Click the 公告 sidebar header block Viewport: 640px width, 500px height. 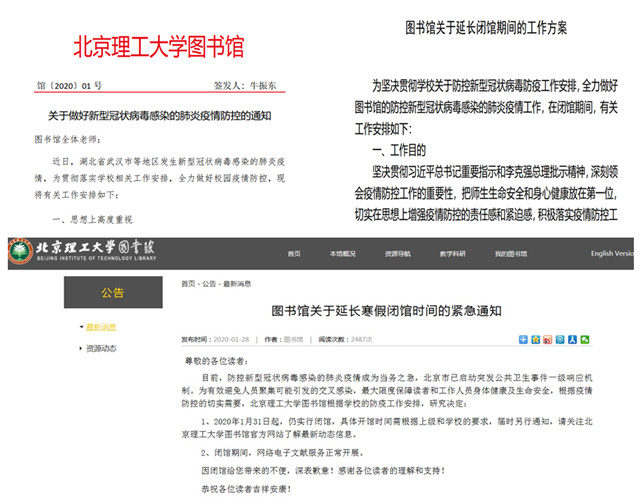[x=113, y=293]
